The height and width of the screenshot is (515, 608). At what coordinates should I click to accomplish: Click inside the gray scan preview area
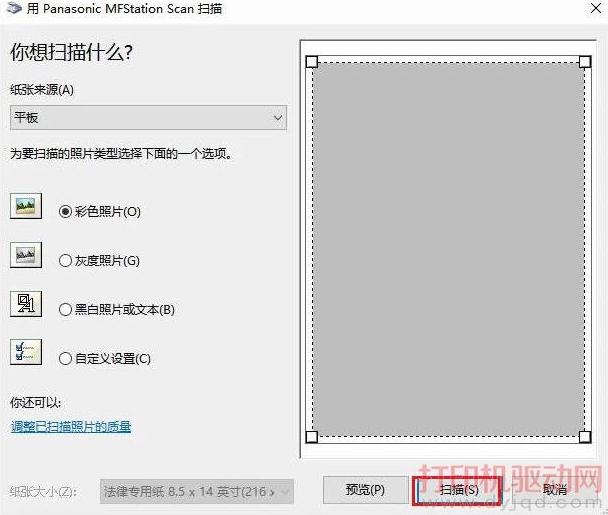(448, 250)
